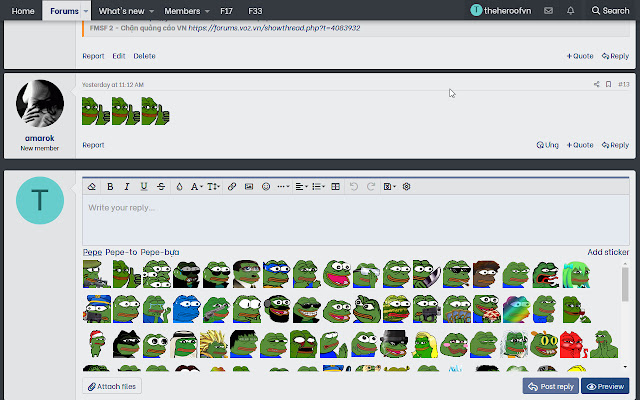640x400 pixels.
Task: Toggle bold formatting in the editor
Action: (x=110, y=186)
